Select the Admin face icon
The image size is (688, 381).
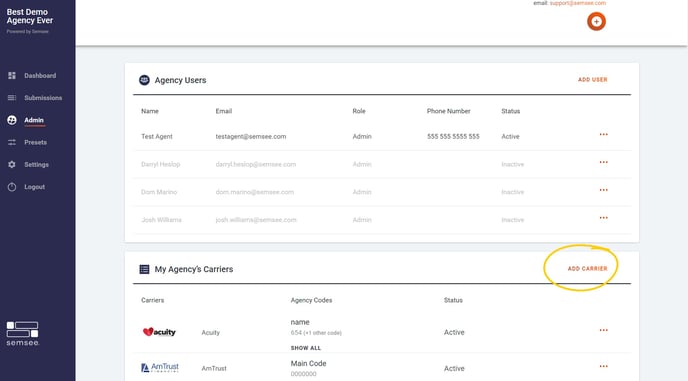[12, 120]
